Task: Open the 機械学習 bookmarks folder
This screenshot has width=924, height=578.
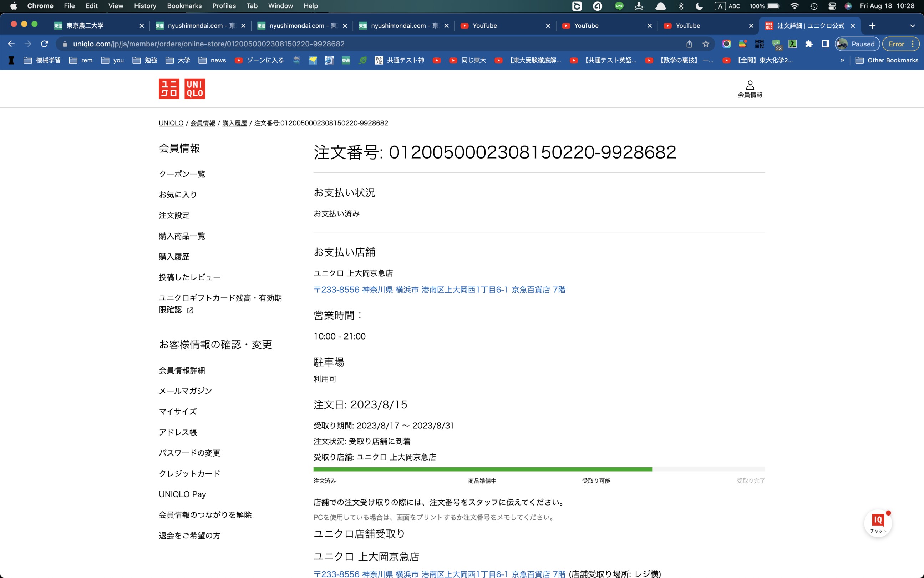Action: click(42, 60)
